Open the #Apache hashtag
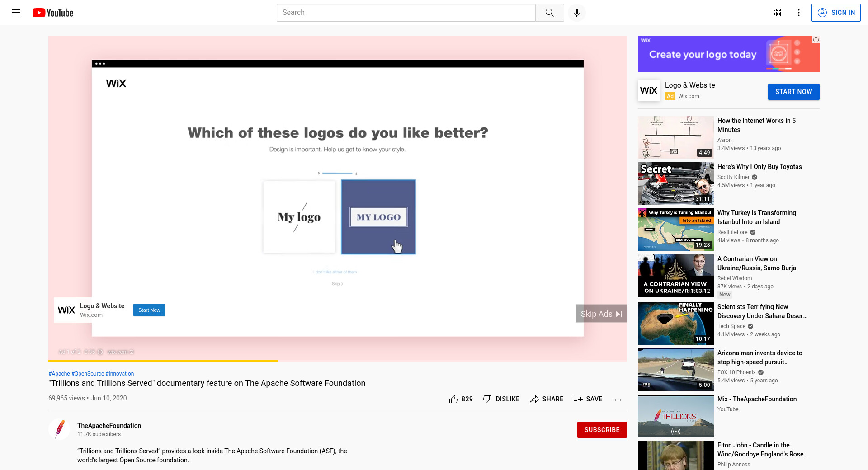 (59, 374)
